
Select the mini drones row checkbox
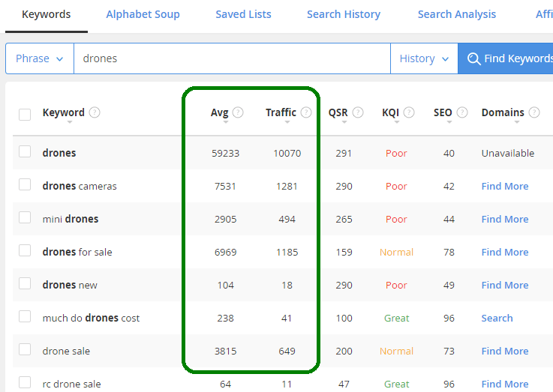coord(25,217)
